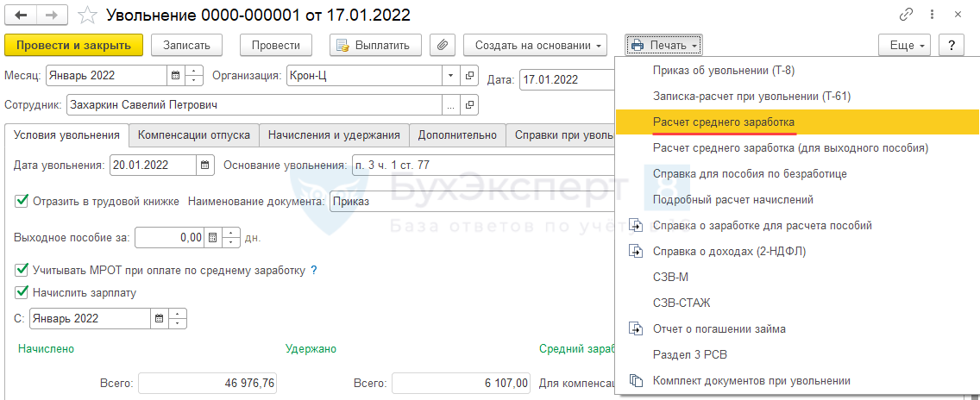Open the Организация record with open icon
This screenshot has height=400, width=980.
469,76
